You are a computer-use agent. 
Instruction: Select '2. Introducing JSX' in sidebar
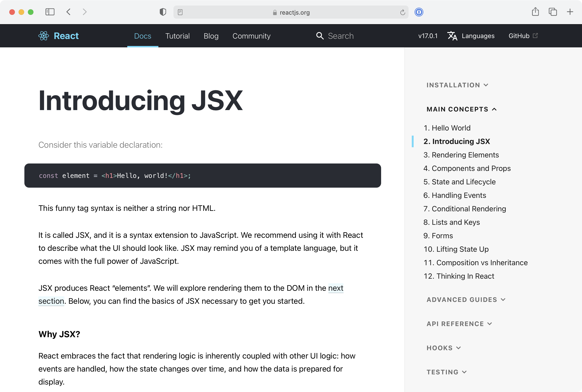[457, 141]
